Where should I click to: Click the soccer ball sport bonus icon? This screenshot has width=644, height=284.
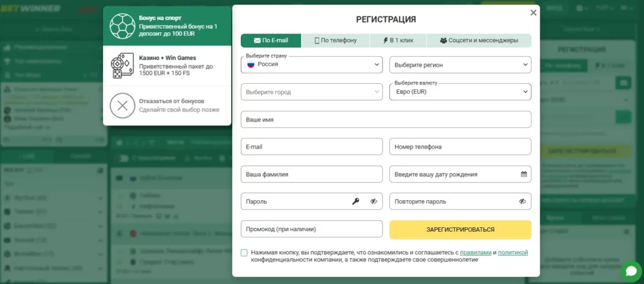pos(123,26)
